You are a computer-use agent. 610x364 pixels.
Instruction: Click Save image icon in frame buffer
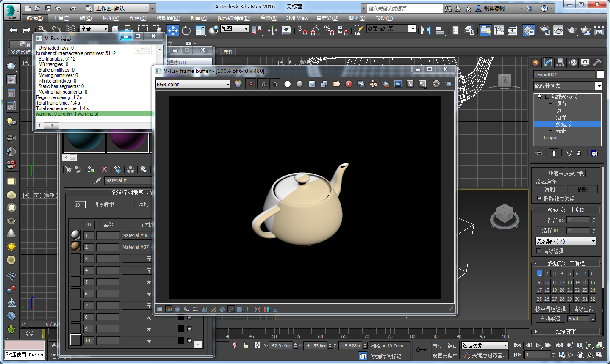click(x=312, y=84)
